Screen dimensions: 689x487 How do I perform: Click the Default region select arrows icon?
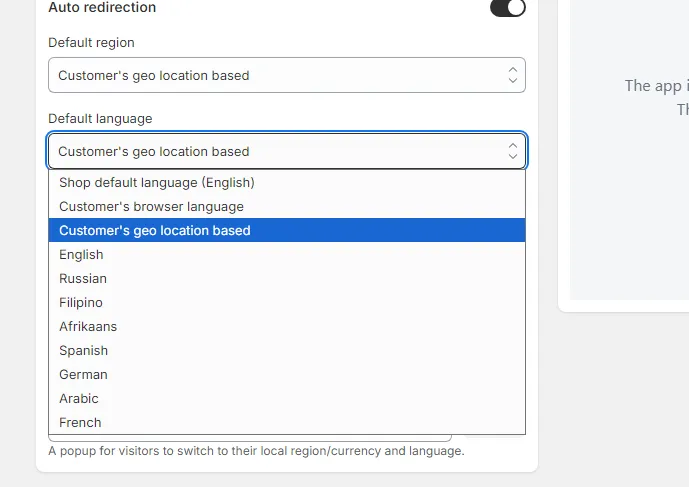(x=512, y=75)
